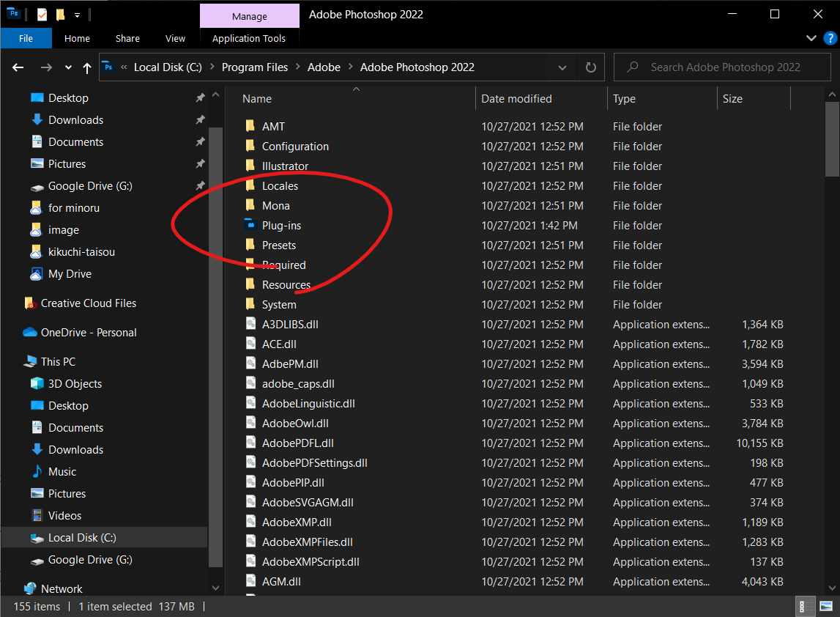
Task: Switch to Details view button
Action: click(805, 607)
